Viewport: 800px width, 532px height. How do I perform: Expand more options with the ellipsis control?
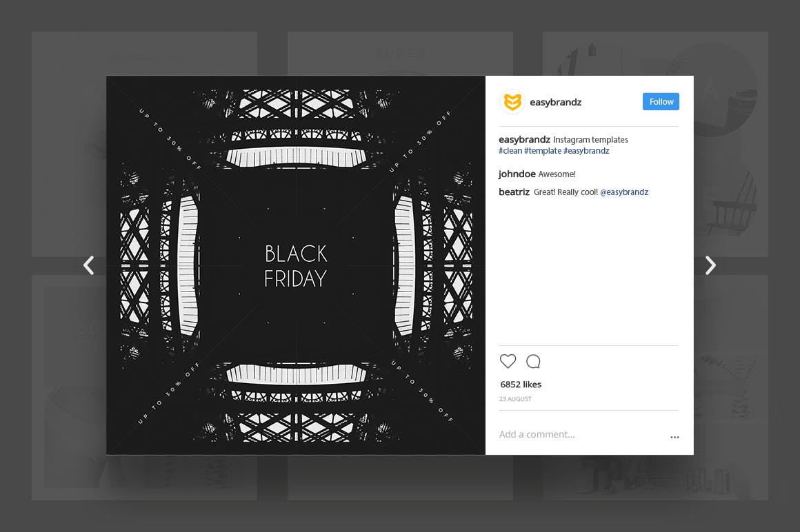[x=674, y=436]
